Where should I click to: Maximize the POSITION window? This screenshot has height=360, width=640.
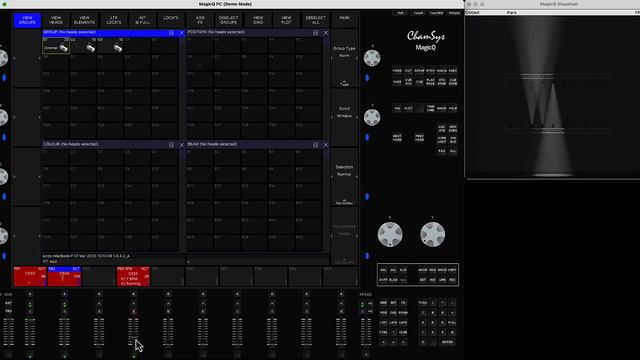316,32
